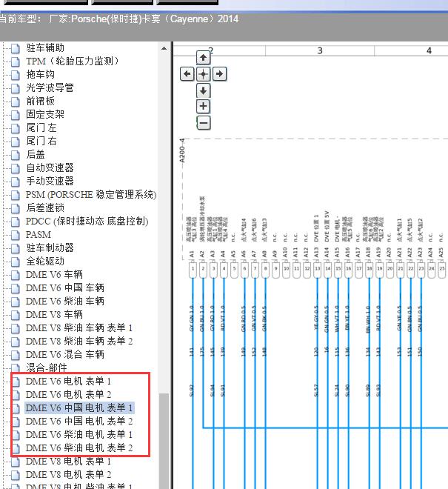Open DME V6 电机 表单 1

click(69, 381)
